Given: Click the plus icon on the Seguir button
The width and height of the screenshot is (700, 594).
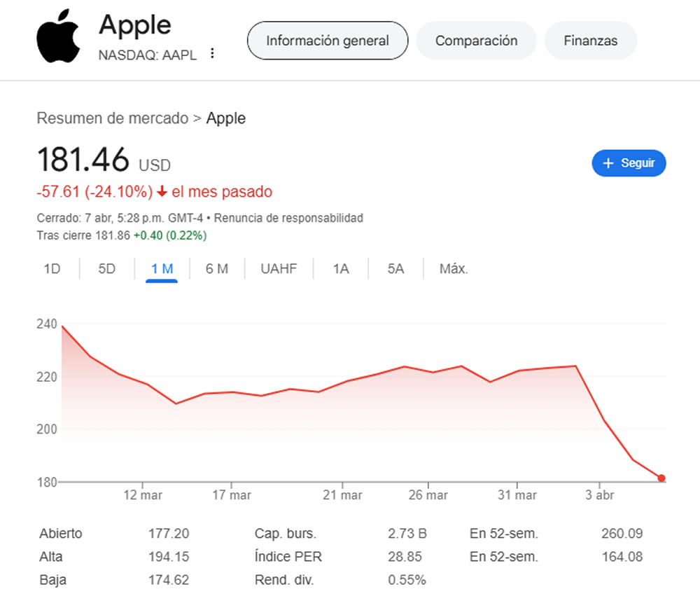Looking at the screenshot, I should coord(608,163).
